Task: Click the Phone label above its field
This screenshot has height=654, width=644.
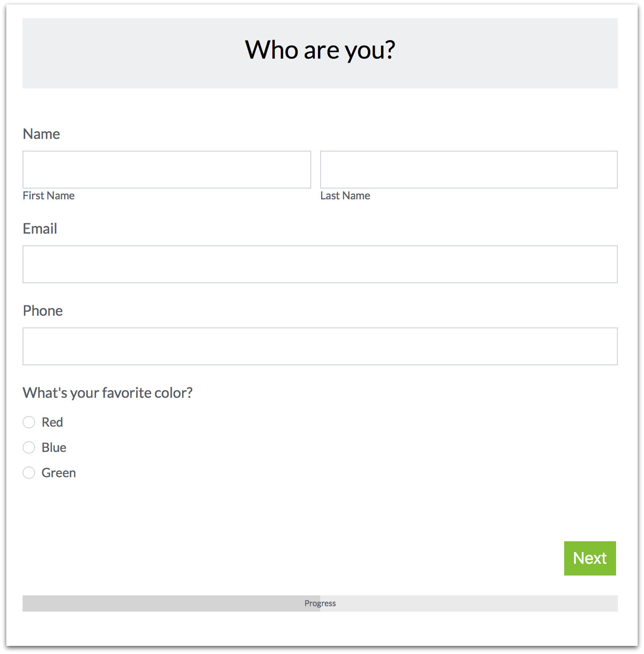Action: click(x=43, y=310)
